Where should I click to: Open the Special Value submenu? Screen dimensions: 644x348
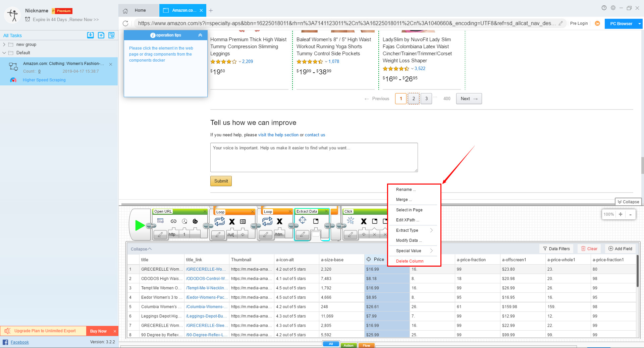[x=414, y=251]
